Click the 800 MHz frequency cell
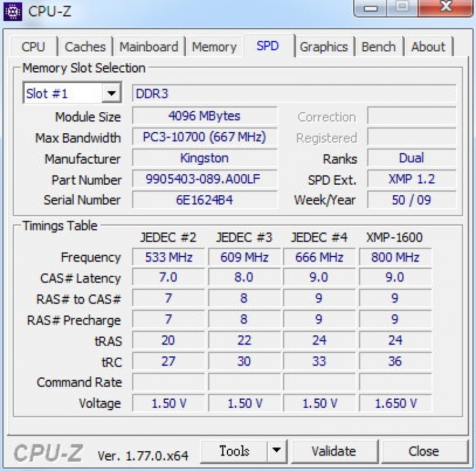Image resolution: width=476 pixels, height=471 pixels. pyautogui.click(x=395, y=257)
